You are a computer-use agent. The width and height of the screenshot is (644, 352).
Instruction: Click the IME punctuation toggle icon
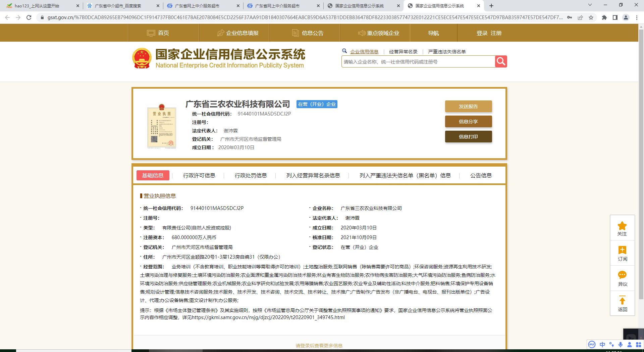[x=611, y=345]
